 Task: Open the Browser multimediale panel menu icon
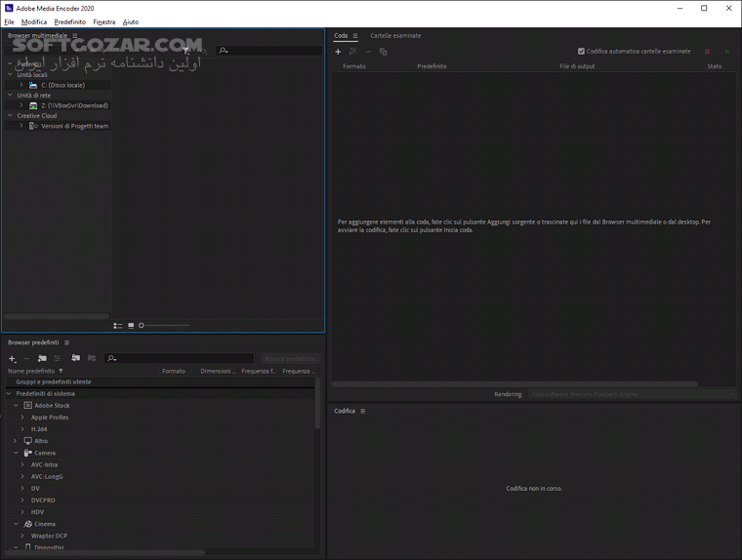(x=75, y=35)
